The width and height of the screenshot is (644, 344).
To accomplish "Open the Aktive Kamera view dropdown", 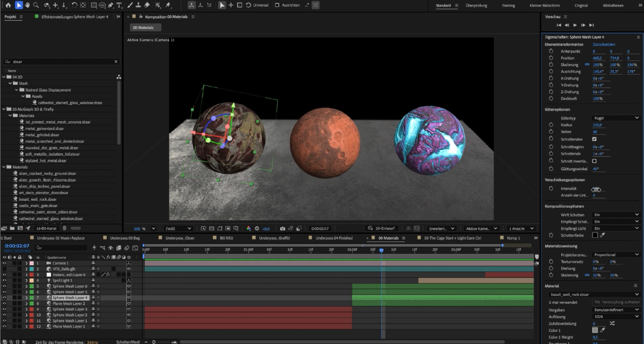I will 481,228.
